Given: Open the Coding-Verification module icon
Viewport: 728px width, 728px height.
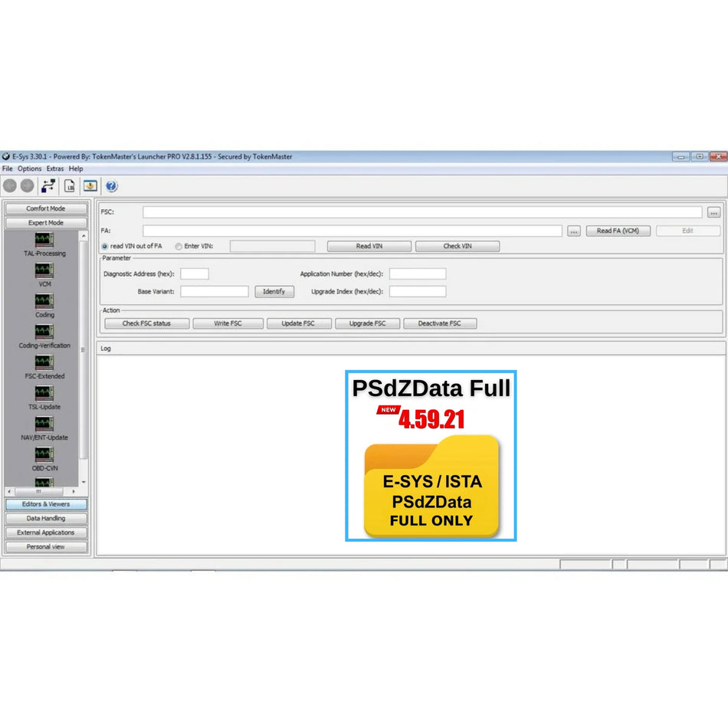Looking at the screenshot, I should (x=44, y=332).
